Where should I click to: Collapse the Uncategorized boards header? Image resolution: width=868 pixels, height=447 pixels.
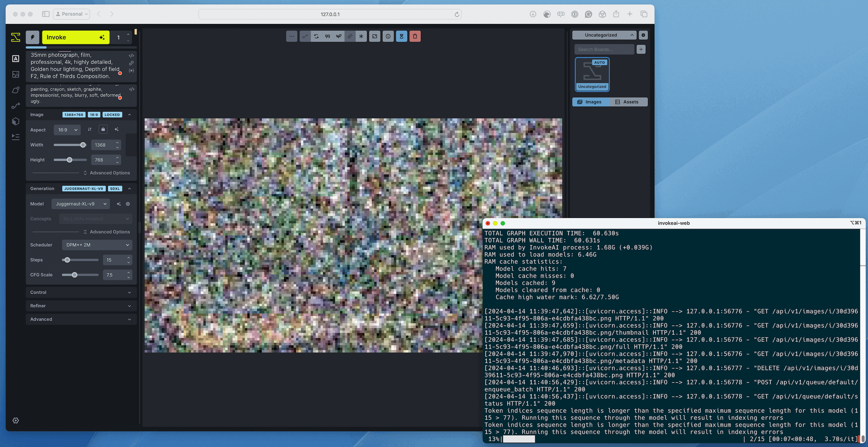[604, 35]
